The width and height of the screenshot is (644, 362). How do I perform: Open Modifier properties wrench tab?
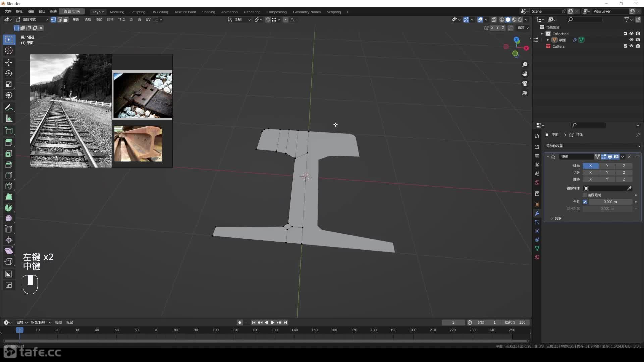click(537, 214)
